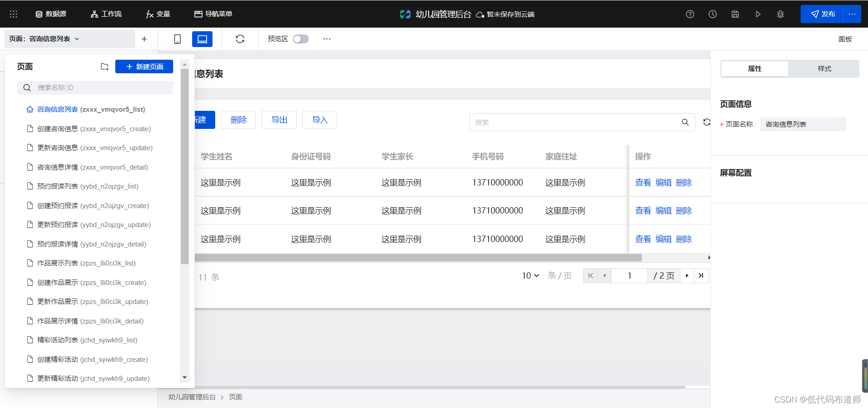The height and width of the screenshot is (408, 868).
Task: Click the table refresh icon
Action: (x=707, y=122)
